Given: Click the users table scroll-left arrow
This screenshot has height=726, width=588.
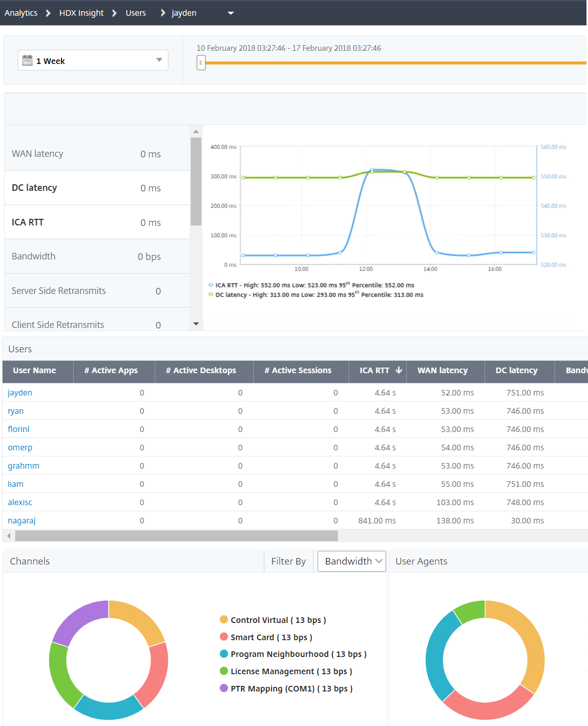Looking at the screenshot, I should [x=9, y=536].
